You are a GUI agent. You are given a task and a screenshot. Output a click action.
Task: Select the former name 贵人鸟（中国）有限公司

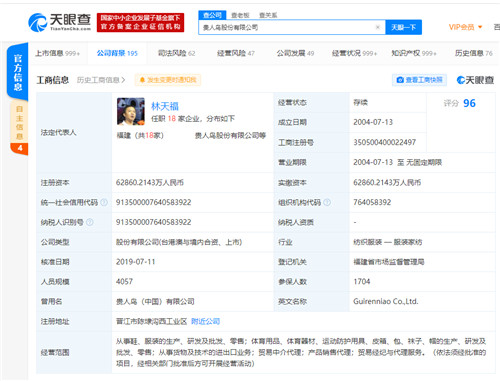[x=155, y=301]
